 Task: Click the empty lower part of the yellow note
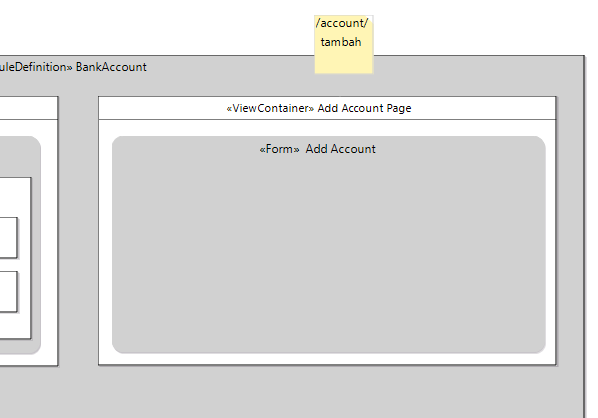pyautogui.click(x=344, y=61)
